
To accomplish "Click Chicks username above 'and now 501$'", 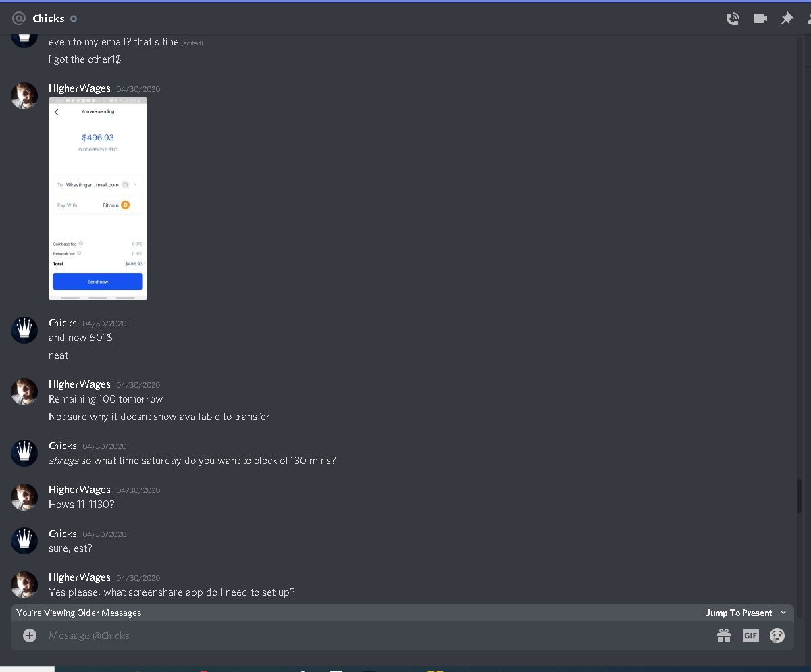I will (x=63, y=323).
